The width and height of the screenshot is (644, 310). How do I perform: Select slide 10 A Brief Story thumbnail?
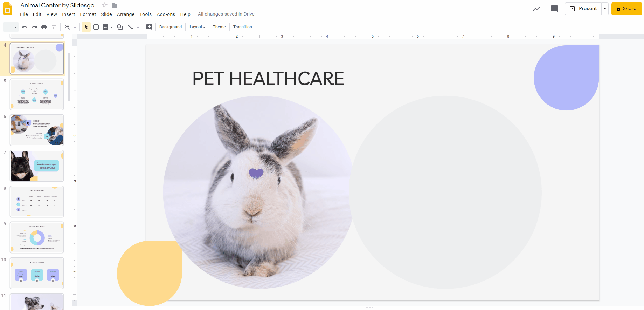[37, 273]
